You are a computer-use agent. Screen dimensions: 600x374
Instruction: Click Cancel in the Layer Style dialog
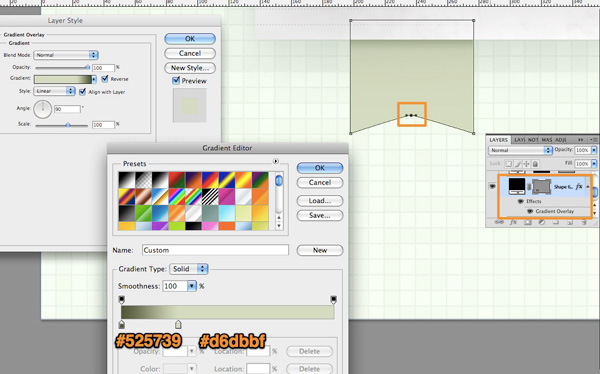tap(190, 53)
